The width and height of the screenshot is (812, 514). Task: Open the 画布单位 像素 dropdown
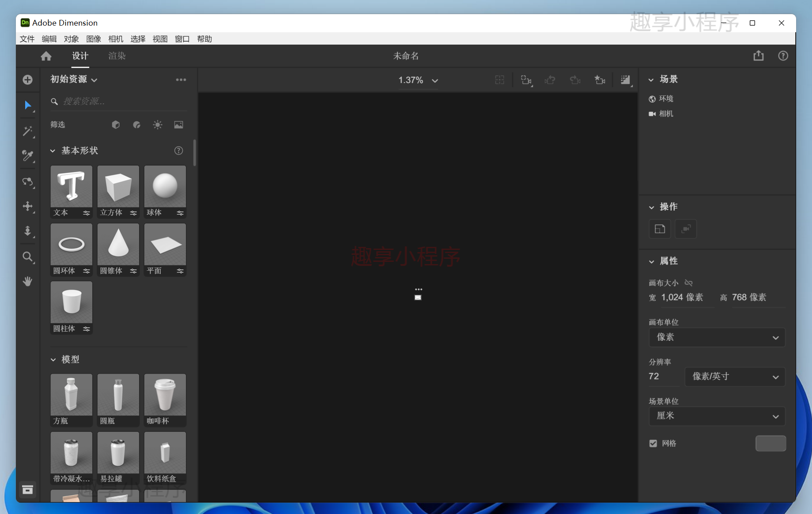point(717,337)
